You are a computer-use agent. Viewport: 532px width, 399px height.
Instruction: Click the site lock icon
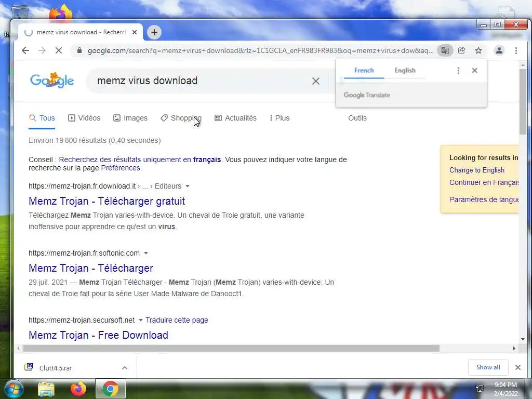tap(79, 50)
